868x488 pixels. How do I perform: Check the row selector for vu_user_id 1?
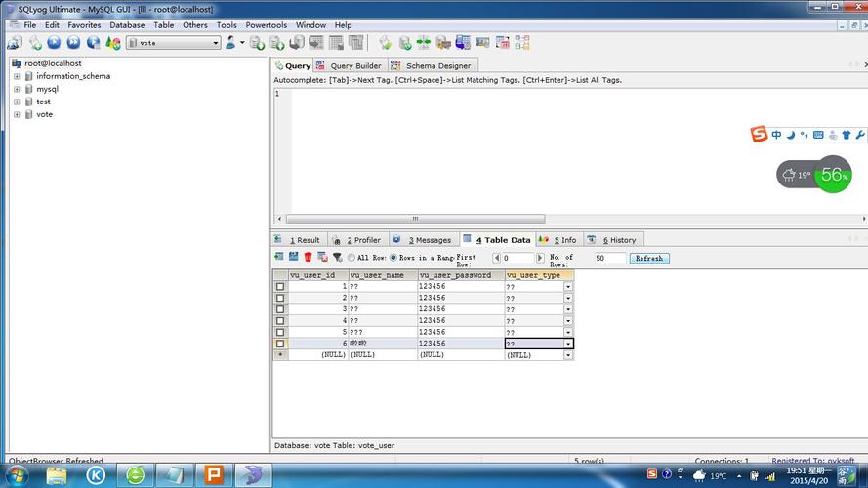click(x=280, y=287)
